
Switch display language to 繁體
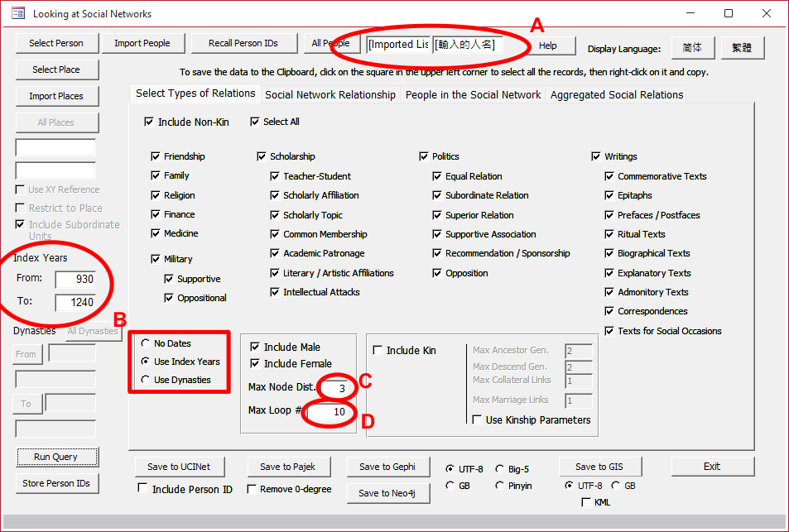(x=742, y=48)
